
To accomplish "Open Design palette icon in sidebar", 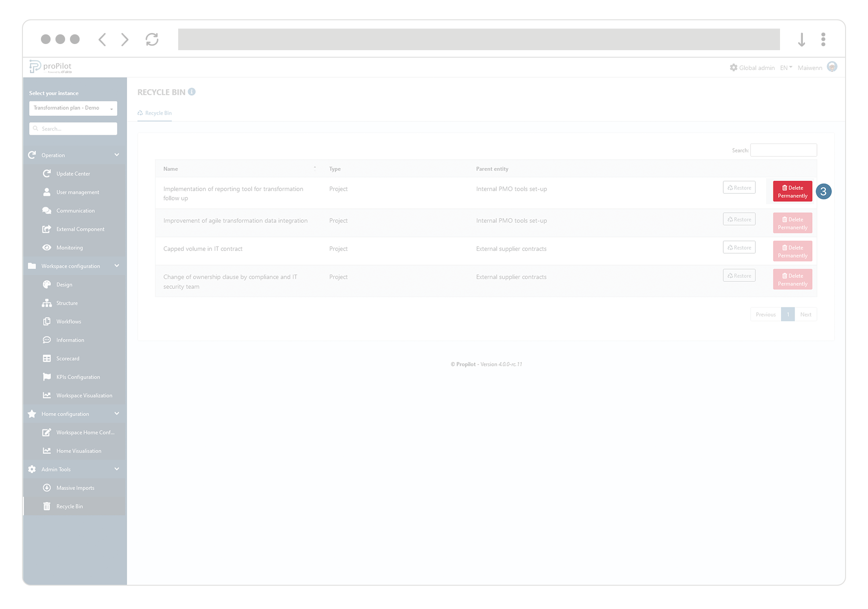I will point(47,285).
